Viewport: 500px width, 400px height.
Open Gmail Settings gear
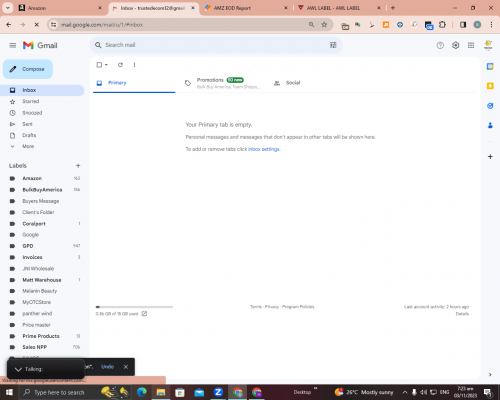tap(455, 45)
